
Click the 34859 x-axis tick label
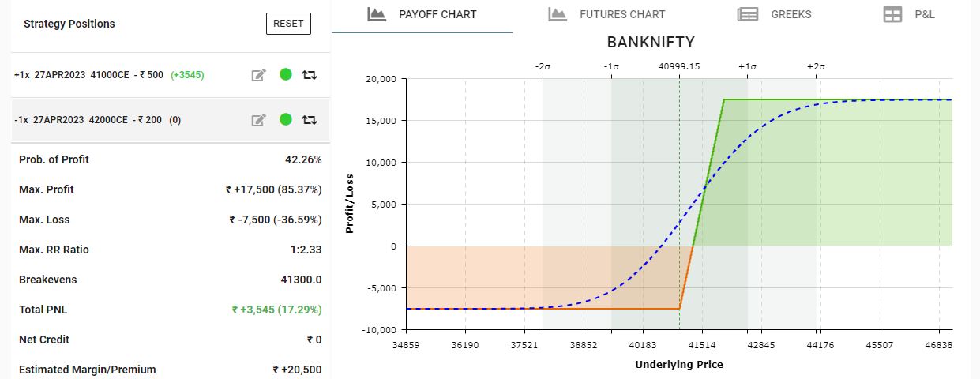coord(406,345)
